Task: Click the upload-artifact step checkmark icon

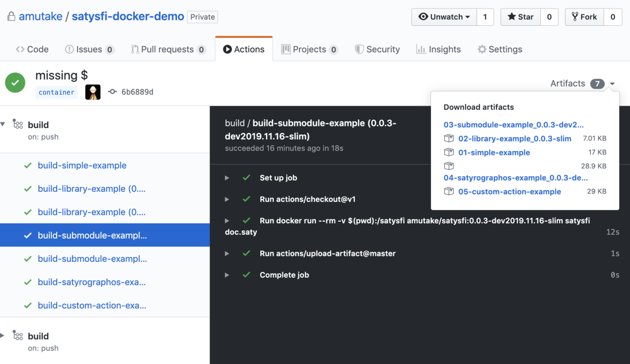Action: [x=246, y=253]
